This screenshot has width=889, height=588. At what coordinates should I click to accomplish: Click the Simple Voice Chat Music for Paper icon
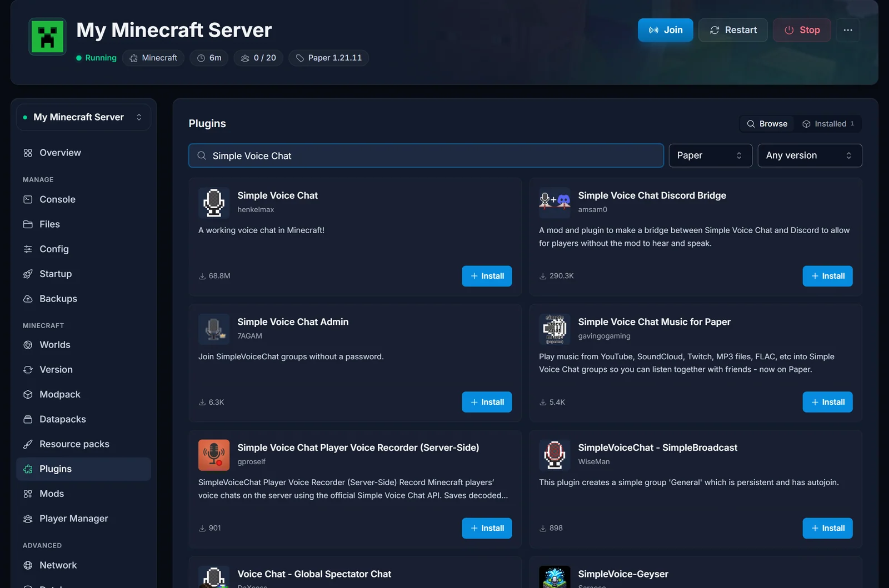click(x=555, y=329)
